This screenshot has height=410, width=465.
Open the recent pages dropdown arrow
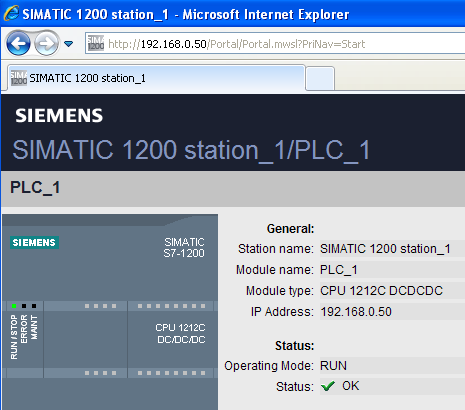click(69, 44)
